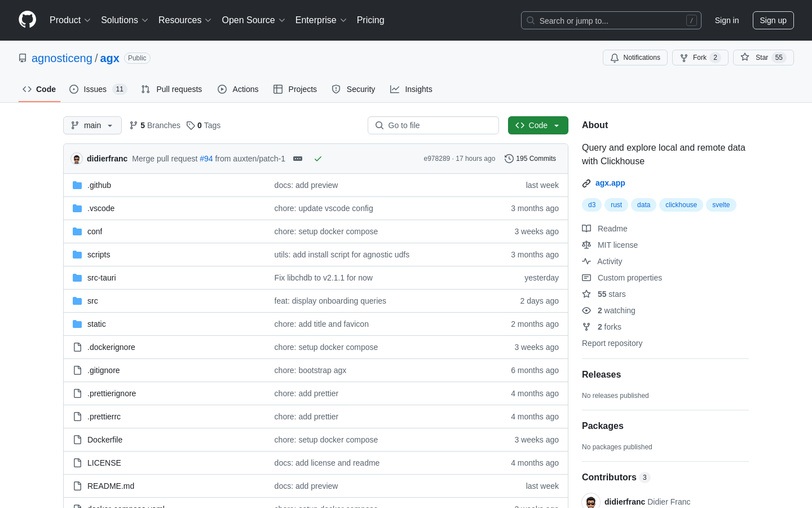Open the Actions tab
The height and width of the screenshot is (508, 812).
coord(238,89)
